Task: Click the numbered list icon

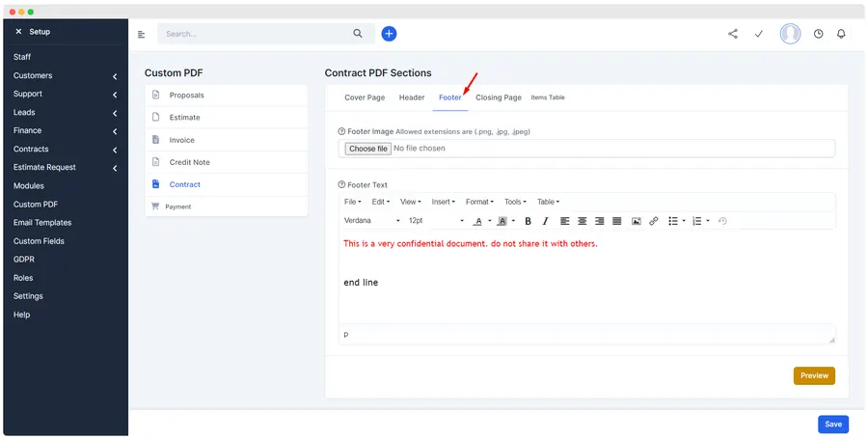Action: (697, 221)
